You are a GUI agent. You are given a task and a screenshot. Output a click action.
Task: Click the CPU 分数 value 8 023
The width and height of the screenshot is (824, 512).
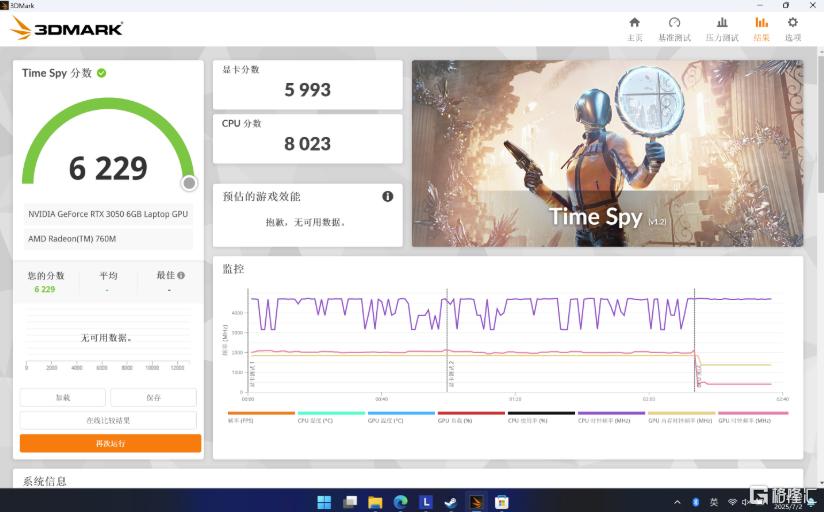(x=307, y=144)
